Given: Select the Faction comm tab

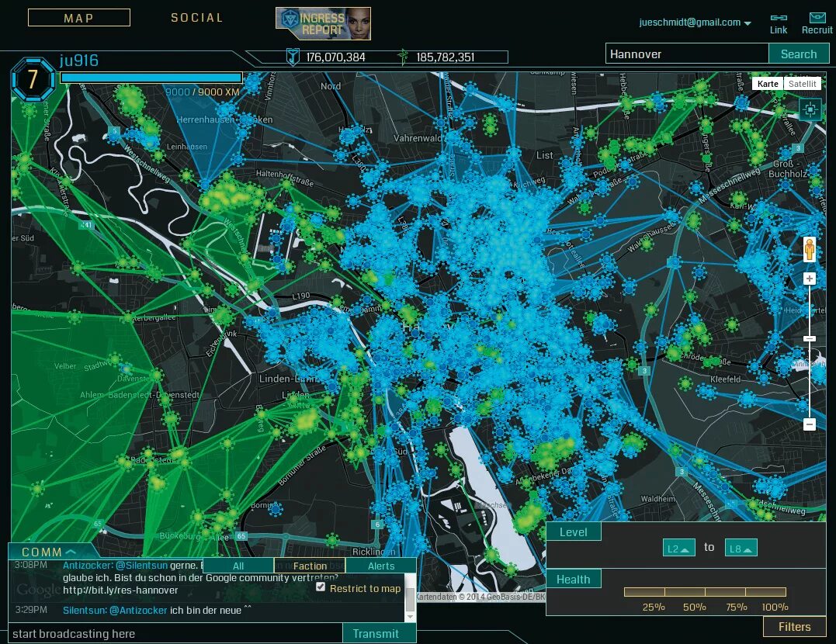Looking at the screenshot, I should [x=310, y=566].
